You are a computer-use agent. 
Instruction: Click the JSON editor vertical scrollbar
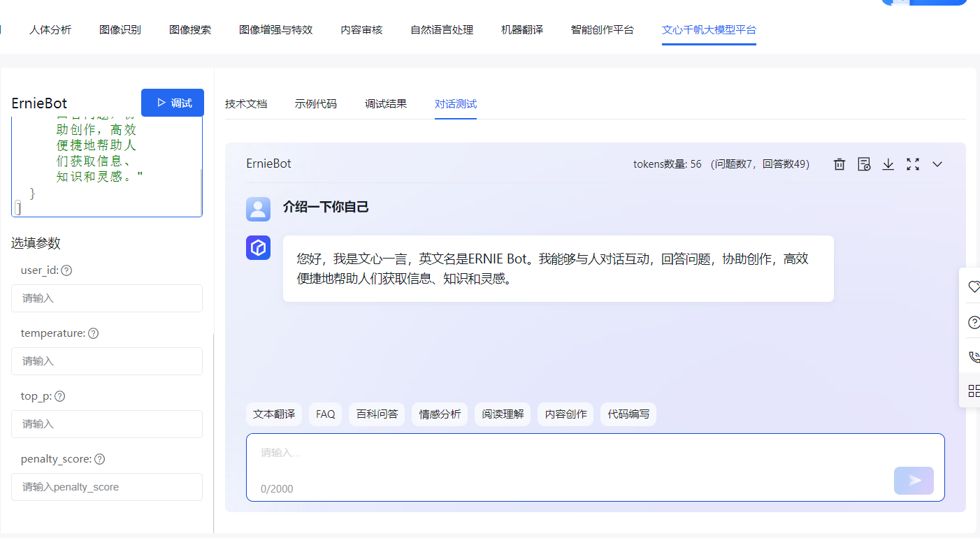click(x=201, y=191)
